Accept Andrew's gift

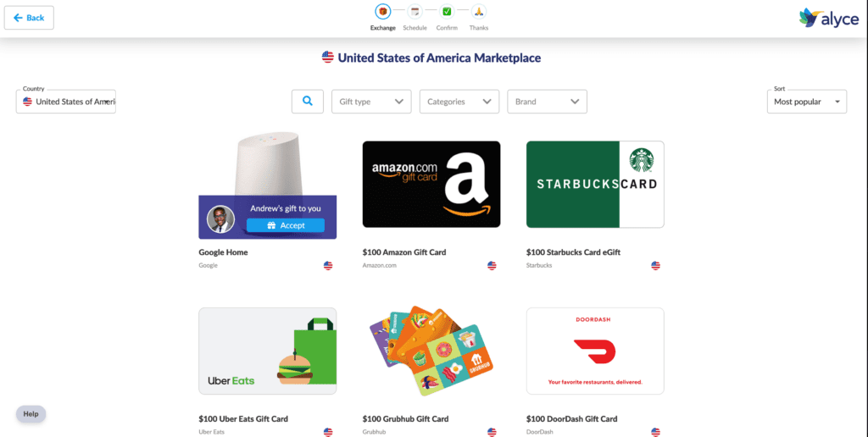(x=286, y=225)
